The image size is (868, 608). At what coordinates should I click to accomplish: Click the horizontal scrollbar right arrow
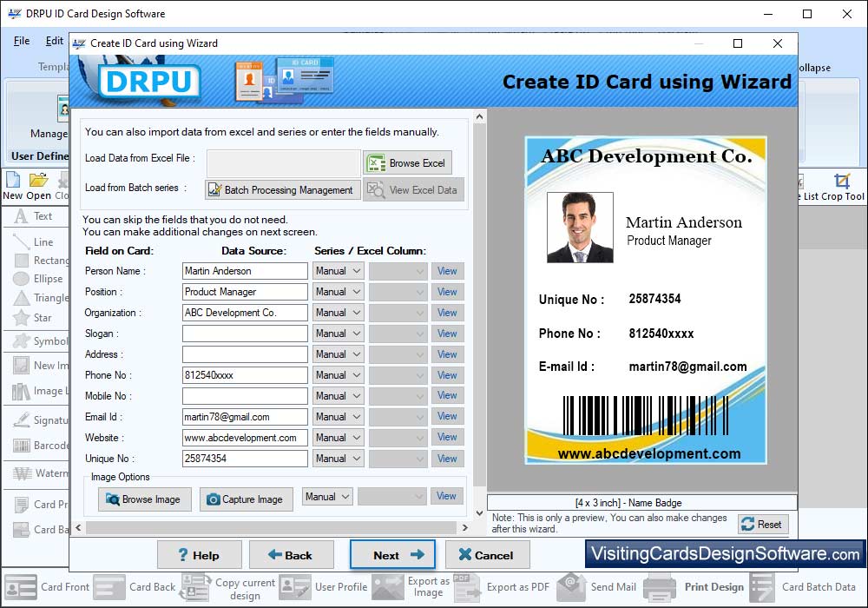coord(465,528)
